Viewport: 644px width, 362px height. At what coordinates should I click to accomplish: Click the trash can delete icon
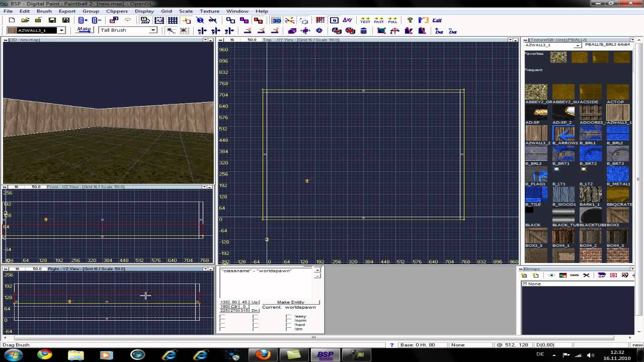coord(364,31)
